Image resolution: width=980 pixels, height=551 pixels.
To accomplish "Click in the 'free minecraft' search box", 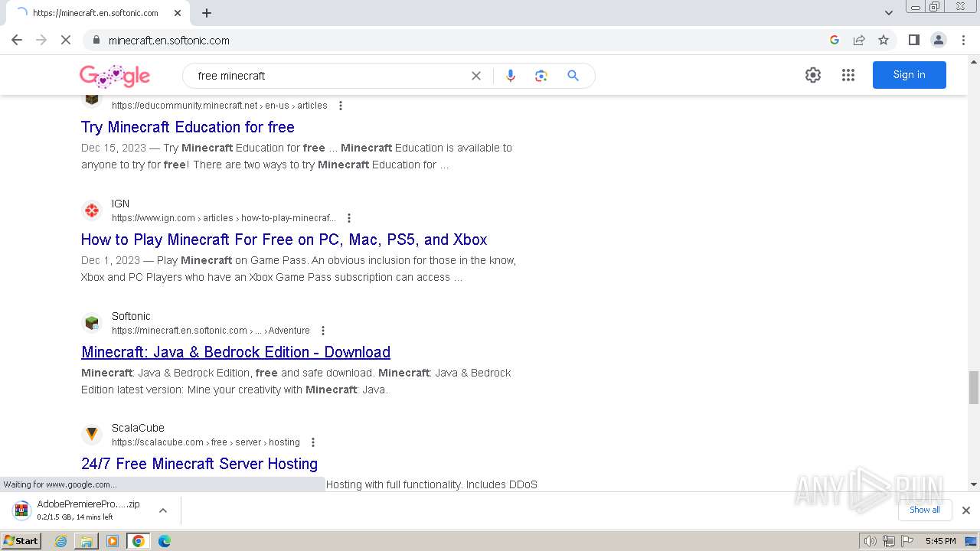I will coord(329,76).
